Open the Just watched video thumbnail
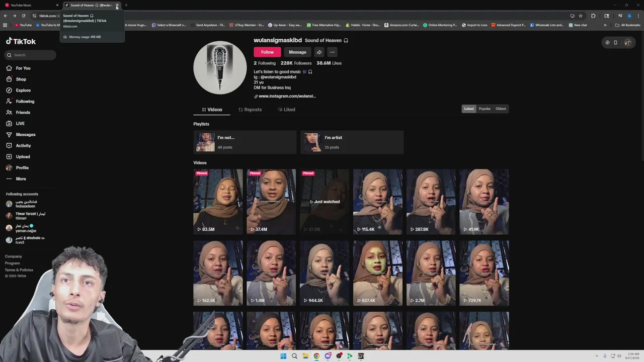The height and width of the screenshot is (362, 644). 325,202
